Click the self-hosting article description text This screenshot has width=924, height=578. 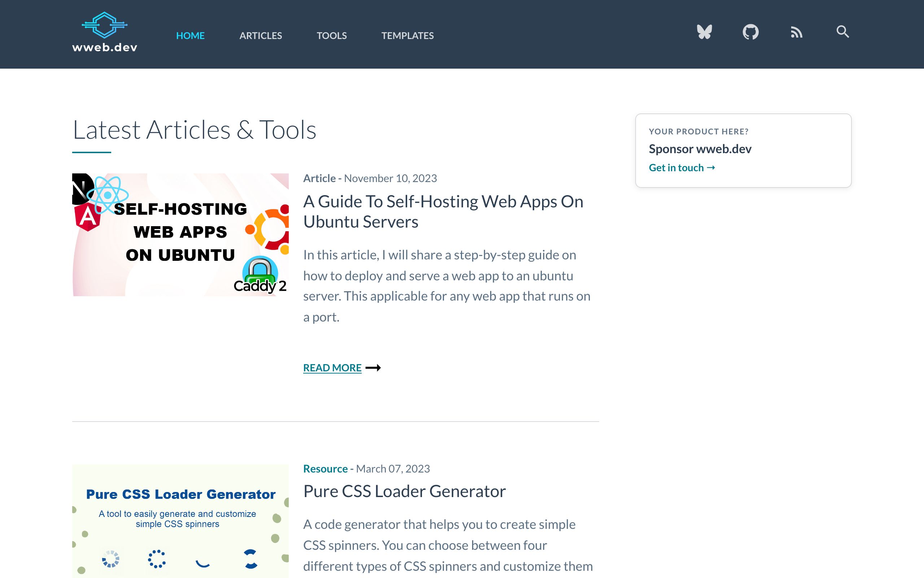447,286
